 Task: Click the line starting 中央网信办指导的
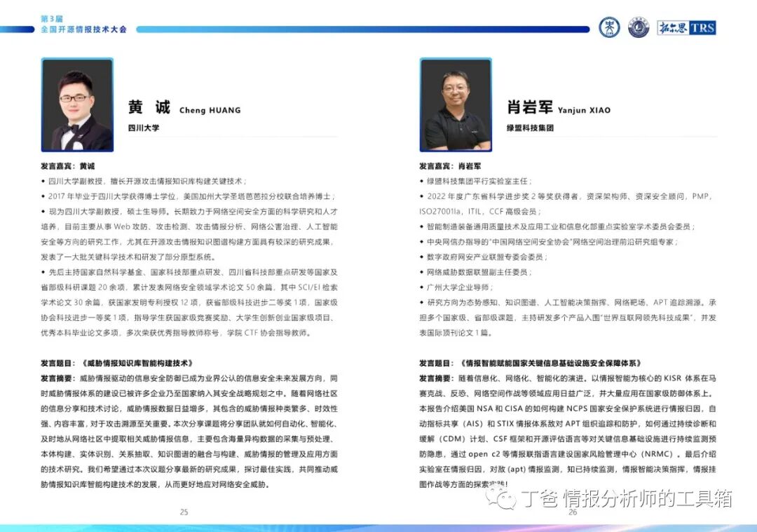coord(549,242)
